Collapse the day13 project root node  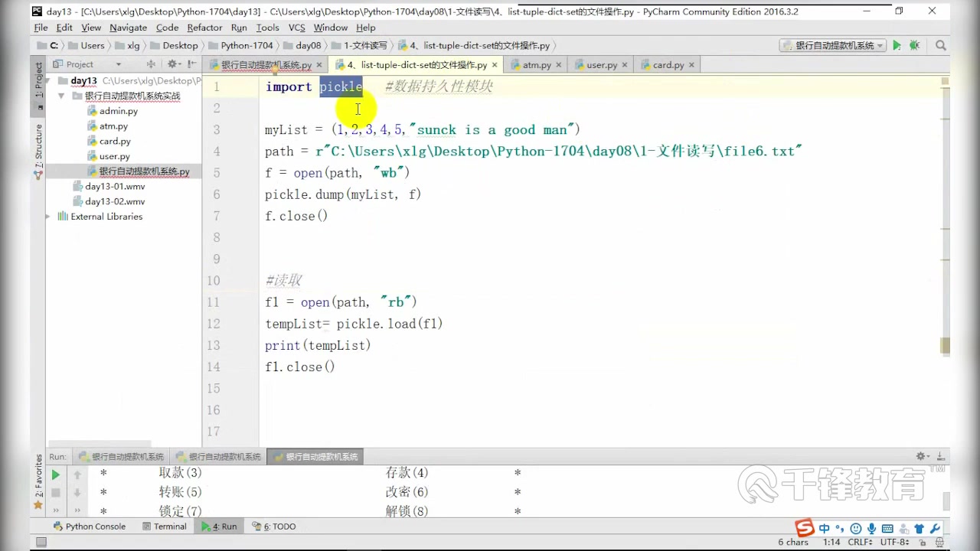point(49,80)
